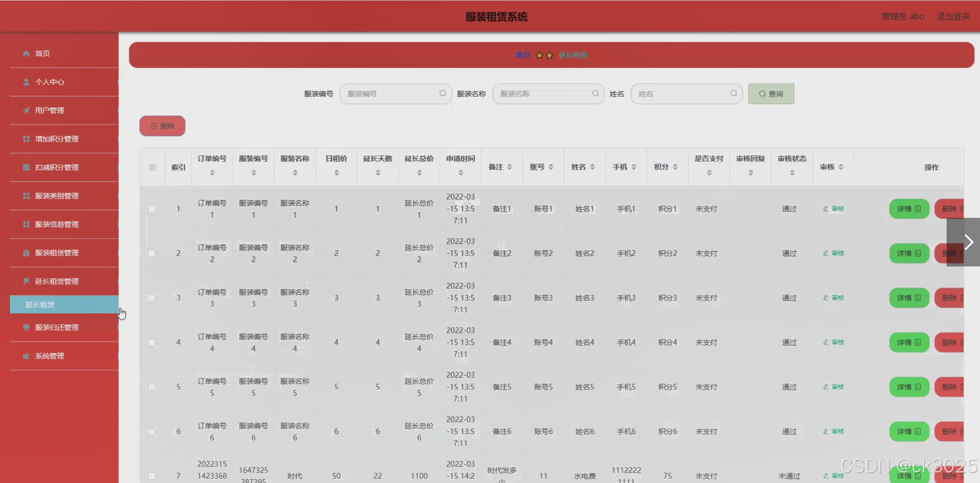This screenshot has width=980, height=483.
Task: Sort table by 积分 column
Action: 675,167
